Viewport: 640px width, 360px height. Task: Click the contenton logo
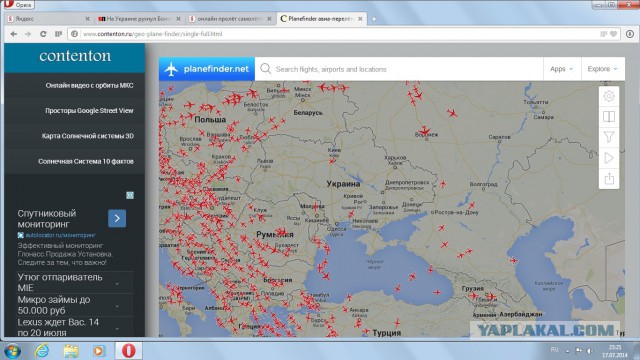pyautogui.click(x=75, y=56)
